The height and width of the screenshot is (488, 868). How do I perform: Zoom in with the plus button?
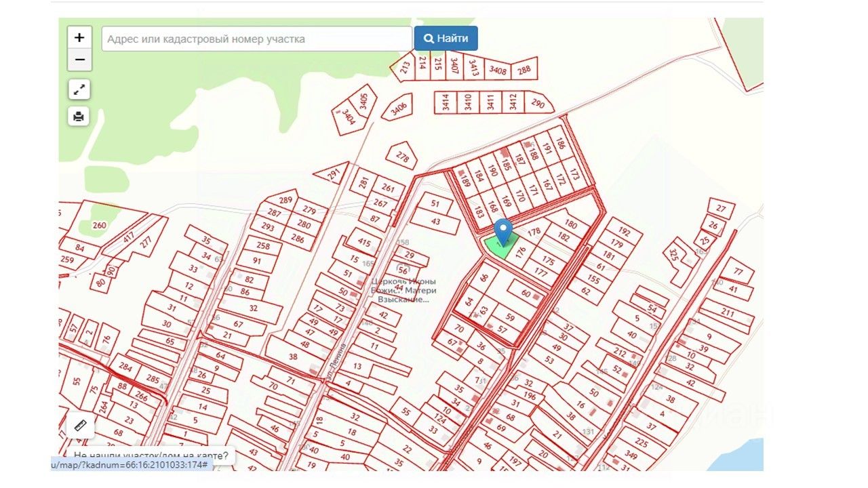click(x=79, y=37)
